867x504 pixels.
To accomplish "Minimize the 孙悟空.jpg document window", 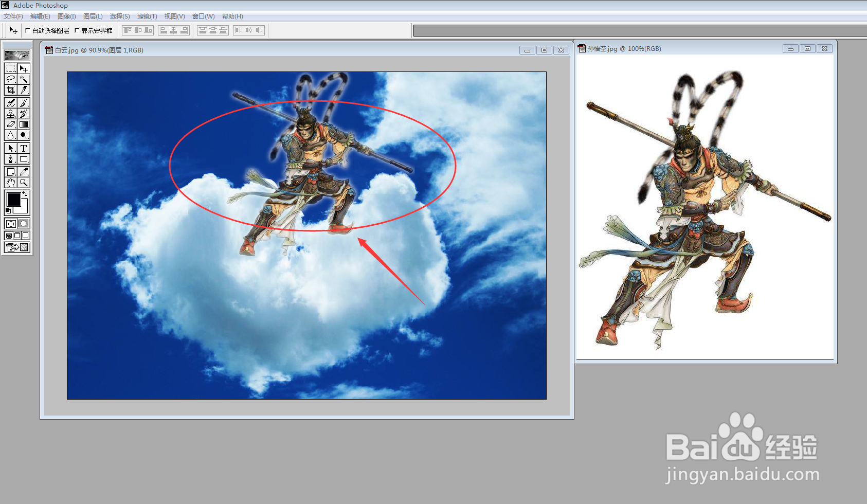I will [x=790, y=48].
